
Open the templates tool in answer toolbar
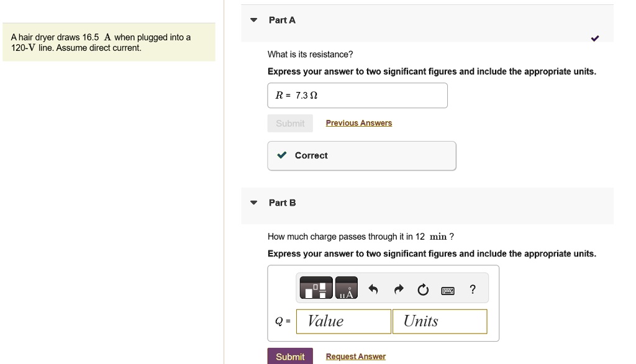[x=316, y=288]
